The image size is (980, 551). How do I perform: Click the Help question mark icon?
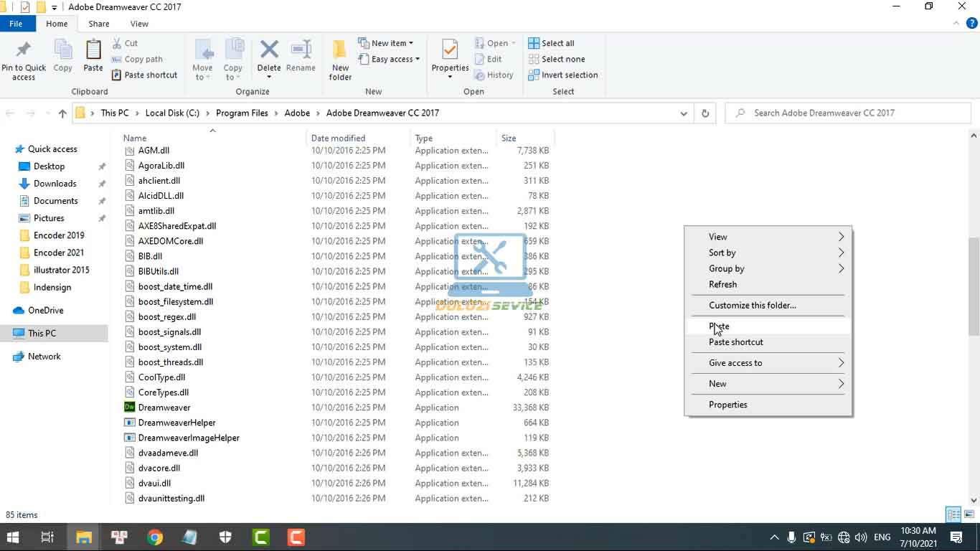972,24
